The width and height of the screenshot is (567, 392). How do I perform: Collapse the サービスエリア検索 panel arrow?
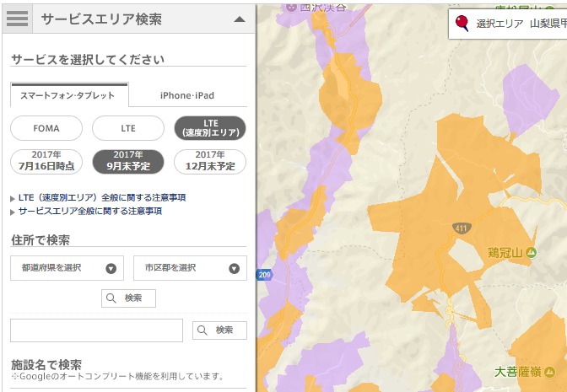click(x=240, y=19)
